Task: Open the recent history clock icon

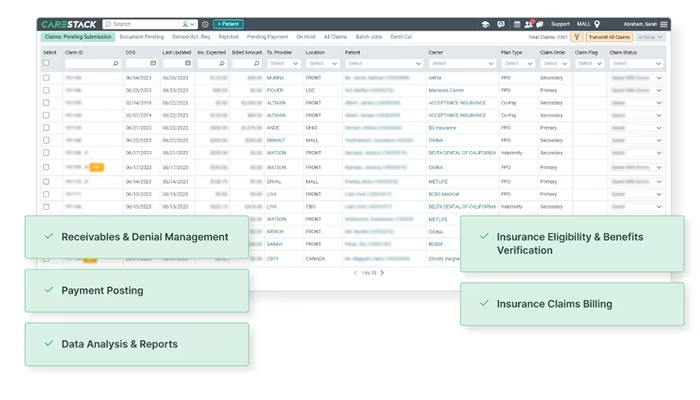Action: click(205, 24)
